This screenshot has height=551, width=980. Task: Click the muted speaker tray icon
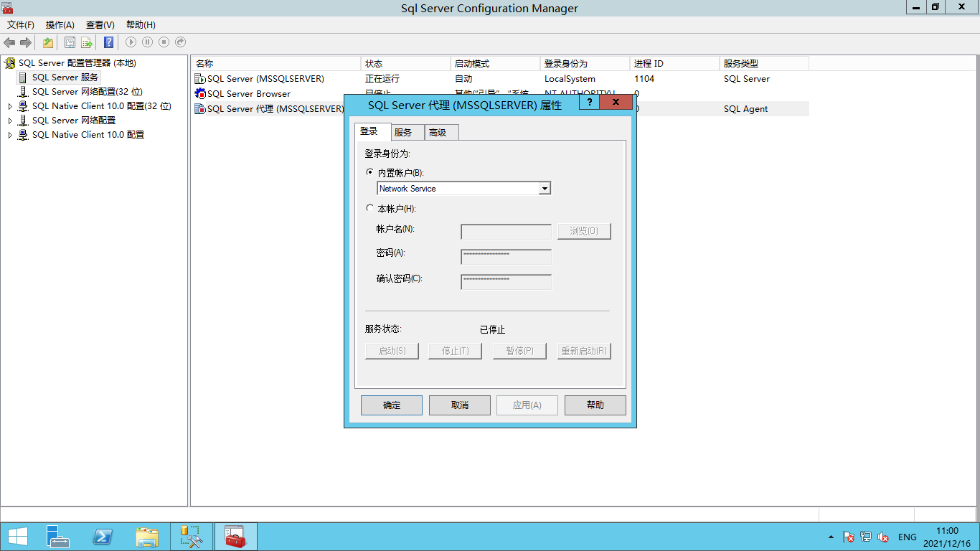[x=884, y=537]
